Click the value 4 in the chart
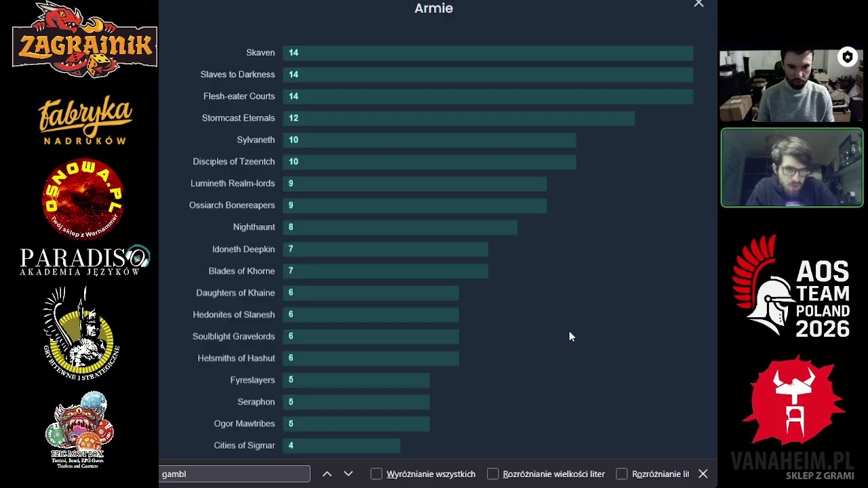This screenshot has width=868, height=488. pos(291,445)
